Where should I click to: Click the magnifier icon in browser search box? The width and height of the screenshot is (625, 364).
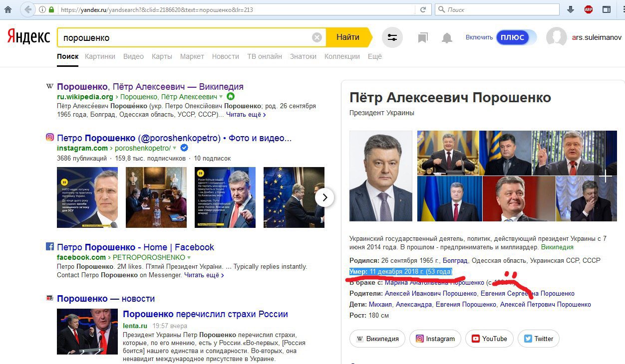(441, 9)
